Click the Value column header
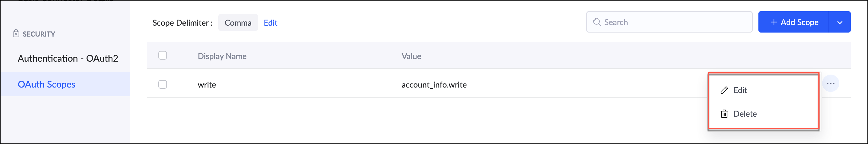The image size is (868, 144). click(x=411, y=56)
